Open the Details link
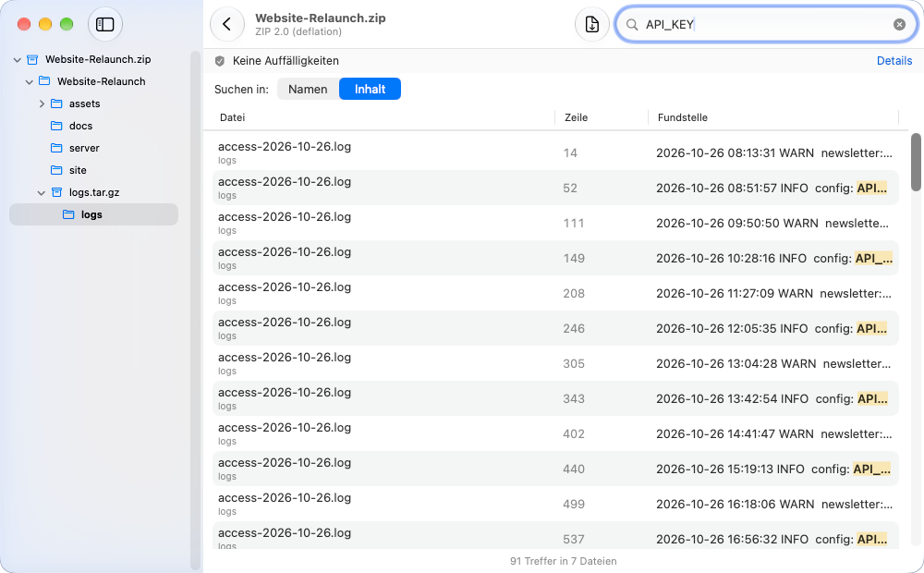This screenshot has width=924, height=573. pyautogui.click(x=894, y=61)
